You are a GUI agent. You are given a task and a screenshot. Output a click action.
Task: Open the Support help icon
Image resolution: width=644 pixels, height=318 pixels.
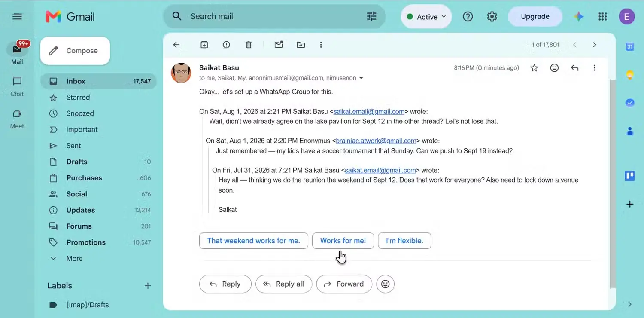click(468, 17)
